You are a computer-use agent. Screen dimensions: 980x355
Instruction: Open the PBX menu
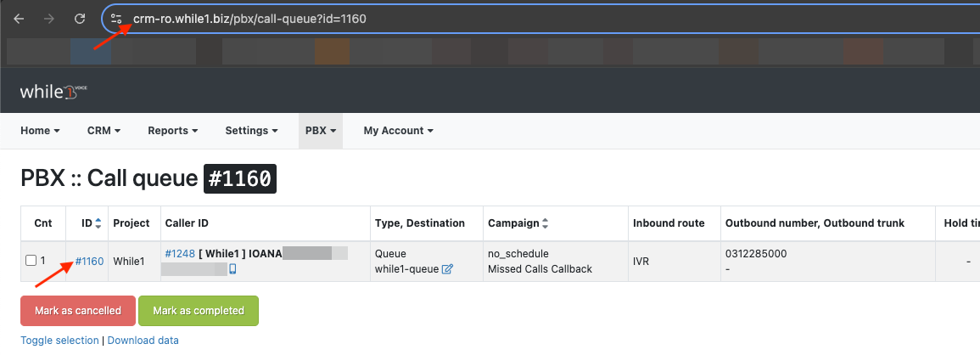click(322, 131)
